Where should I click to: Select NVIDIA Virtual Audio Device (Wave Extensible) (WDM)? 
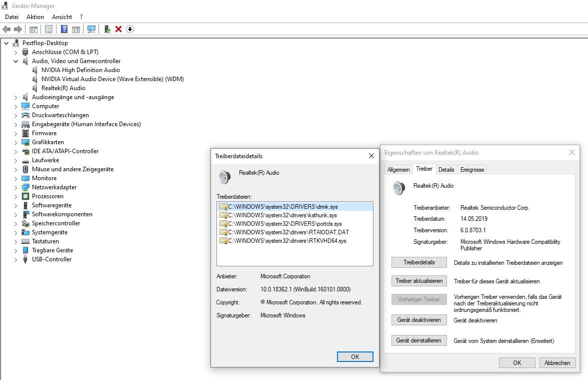(112, 79)
